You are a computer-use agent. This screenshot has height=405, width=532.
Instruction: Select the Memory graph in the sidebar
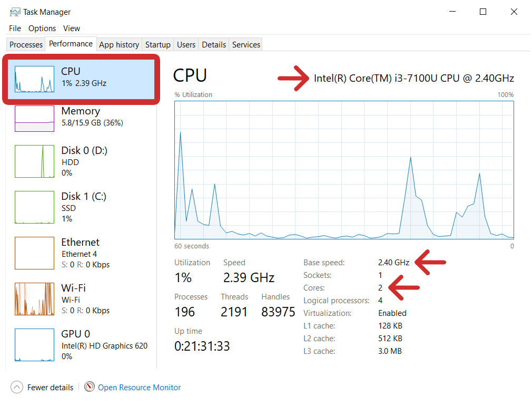tap(79, 119)
